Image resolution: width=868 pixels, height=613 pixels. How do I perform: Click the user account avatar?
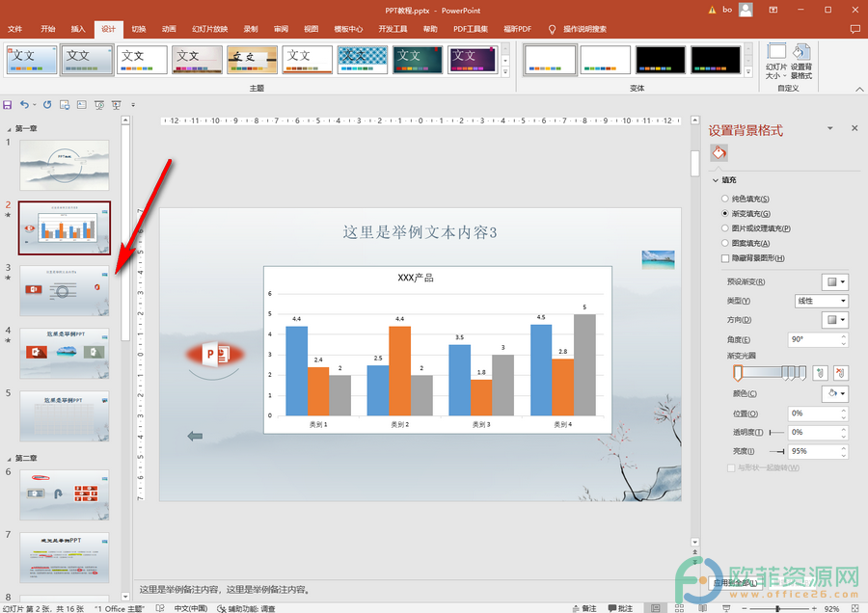click(746, 10)
